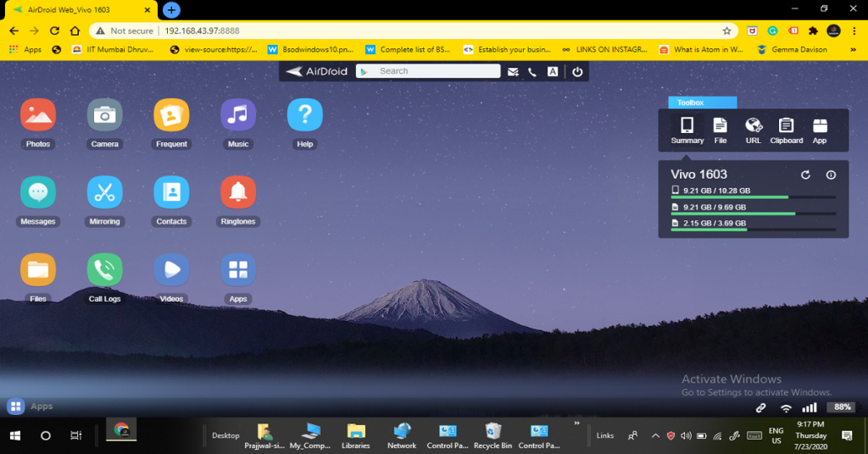This screenshot has height=454, width=868.
Task: Expand hidden bookmarks with the chevron
Action: (853, 50)
